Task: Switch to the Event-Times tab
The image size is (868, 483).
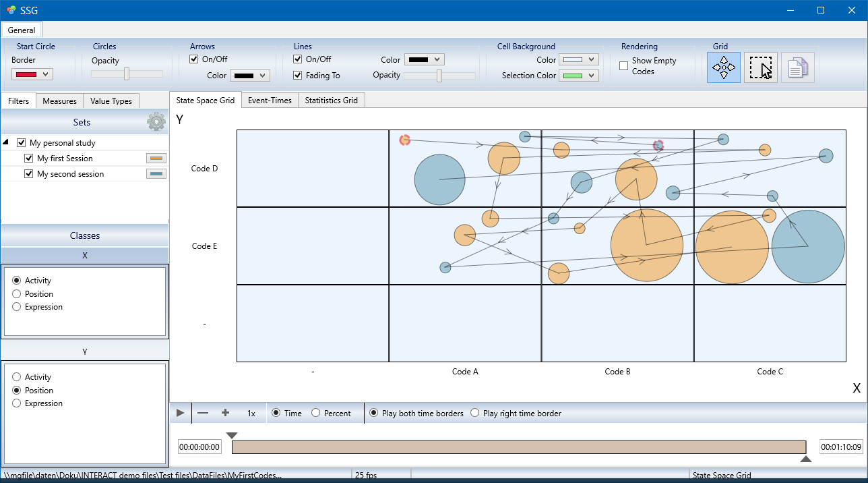Action: coord(270,101)
